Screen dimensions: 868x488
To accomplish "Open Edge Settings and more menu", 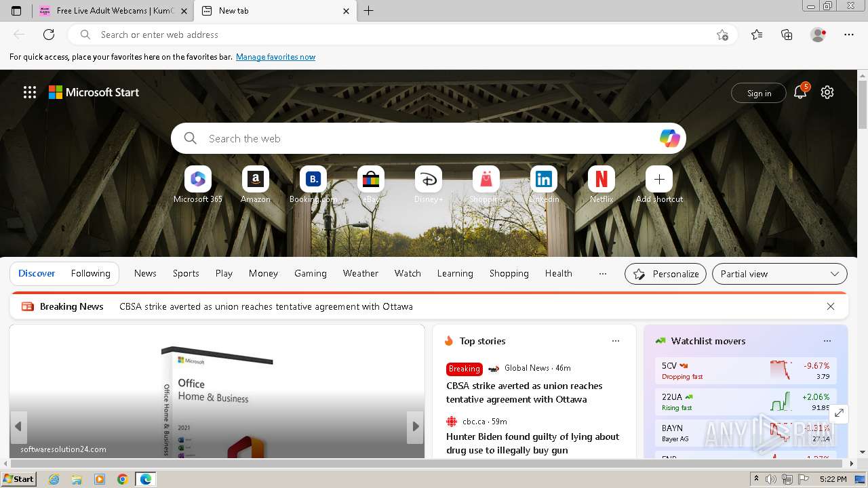I will pyautogui.click(x=849, y=35).
